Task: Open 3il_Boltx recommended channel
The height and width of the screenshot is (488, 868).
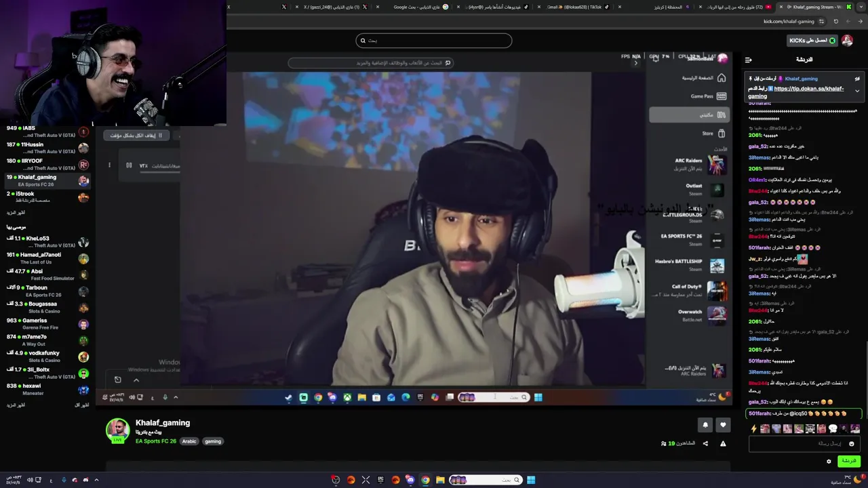Action: click(x=46, y=373)
